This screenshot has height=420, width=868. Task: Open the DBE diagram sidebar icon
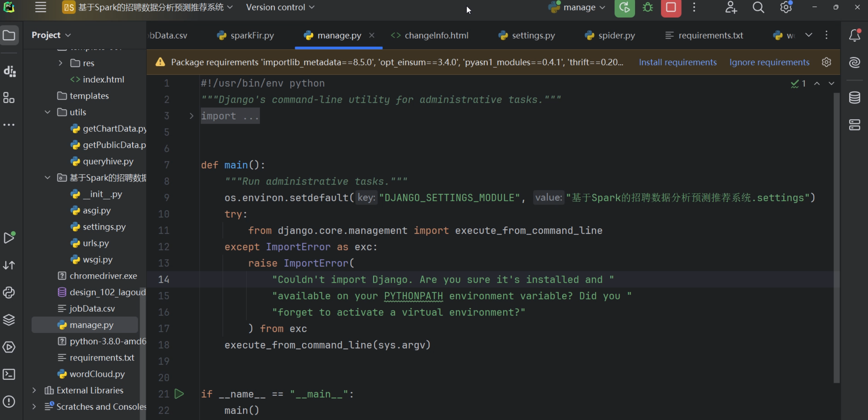point(9,71)
